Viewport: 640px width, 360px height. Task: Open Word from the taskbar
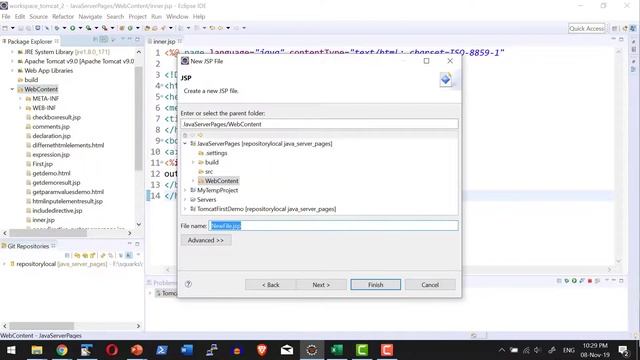tap(187, 350)
